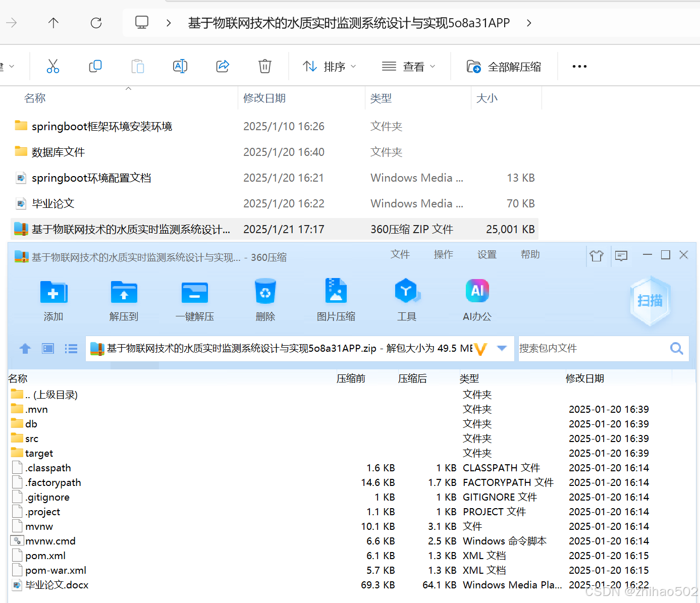Click the cut scissors icon in Explorer toolbar
Screen dimensions: 700x603
click(x=53, y=66)
